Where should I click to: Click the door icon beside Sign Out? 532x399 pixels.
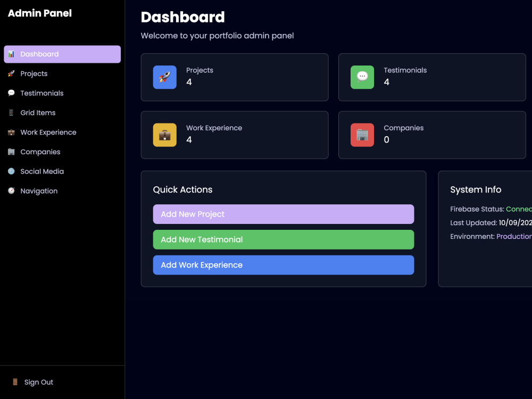(15, 382)
